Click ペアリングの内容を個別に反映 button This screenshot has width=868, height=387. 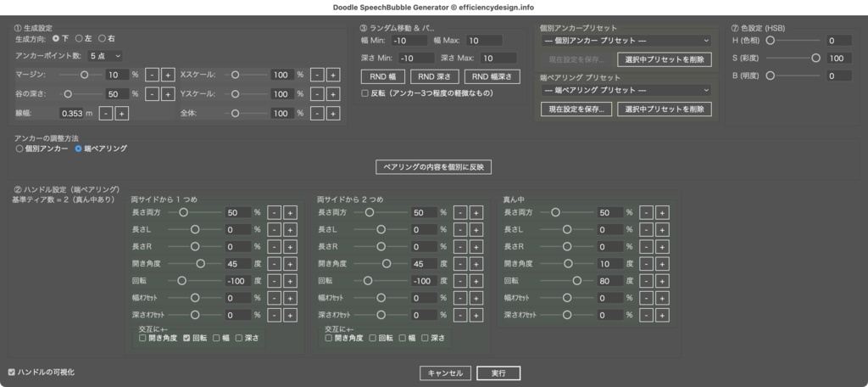point(433,167)
